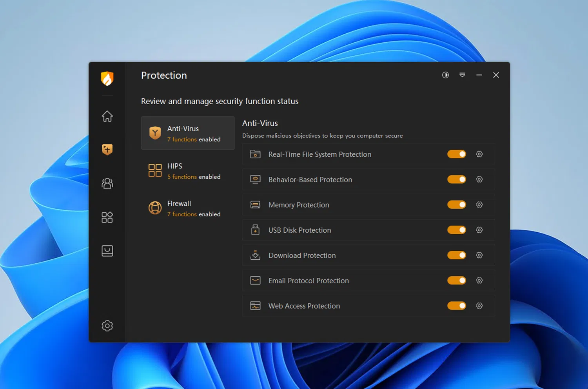This screenshot has height=389, width=588.
Task: Disable Memory Protection switch
Action: click(x=457, y=204)
